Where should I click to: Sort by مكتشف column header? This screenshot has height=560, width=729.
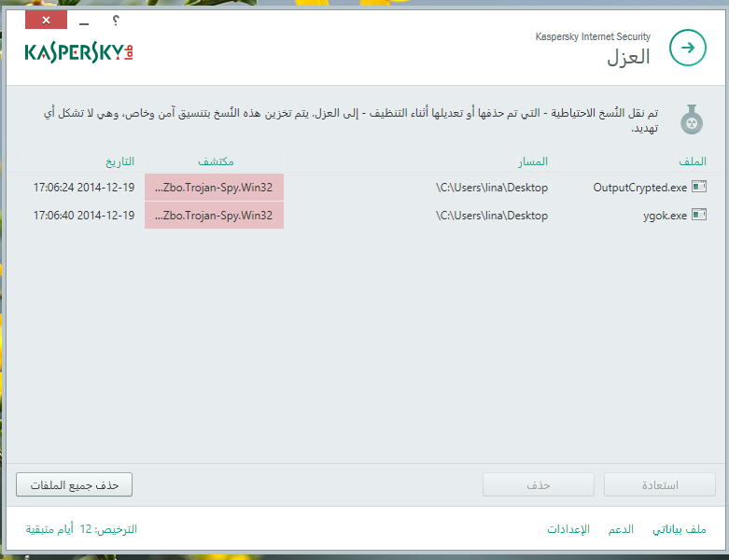[x=216, y=161]
